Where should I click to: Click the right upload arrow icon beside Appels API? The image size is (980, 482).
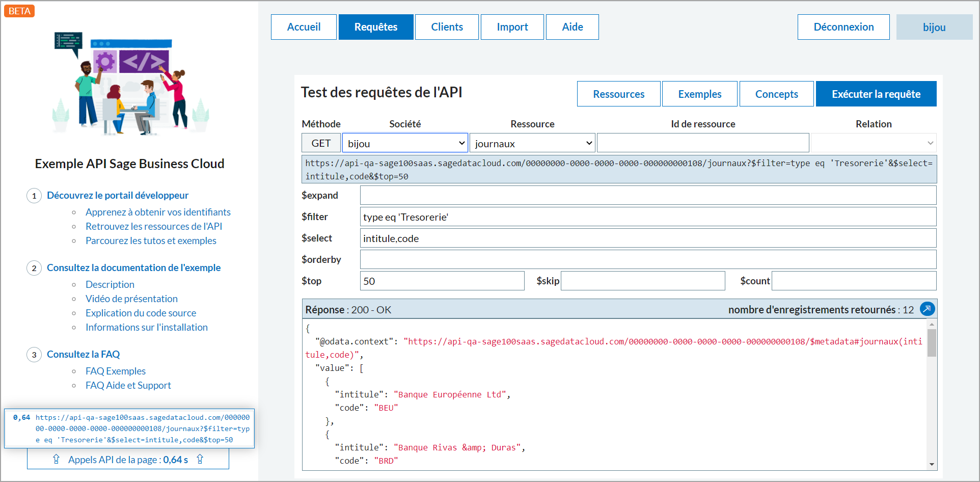(200, 459)
